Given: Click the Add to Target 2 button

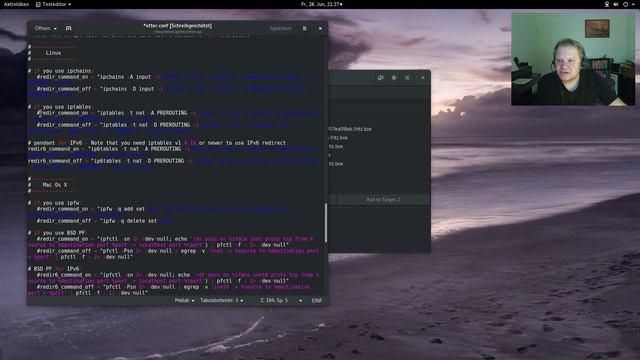Looking at the screenshot, I should [383, 200].
